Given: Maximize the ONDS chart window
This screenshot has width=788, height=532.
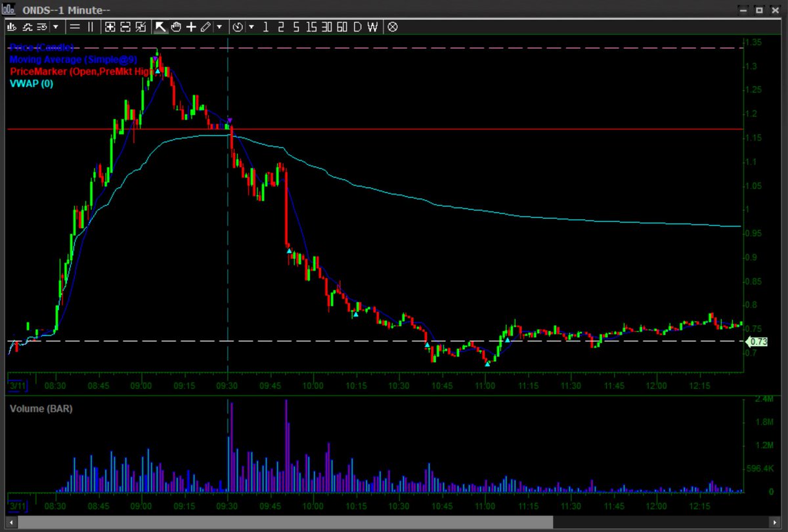Looking at the screenshot, I should click(758, 10).
